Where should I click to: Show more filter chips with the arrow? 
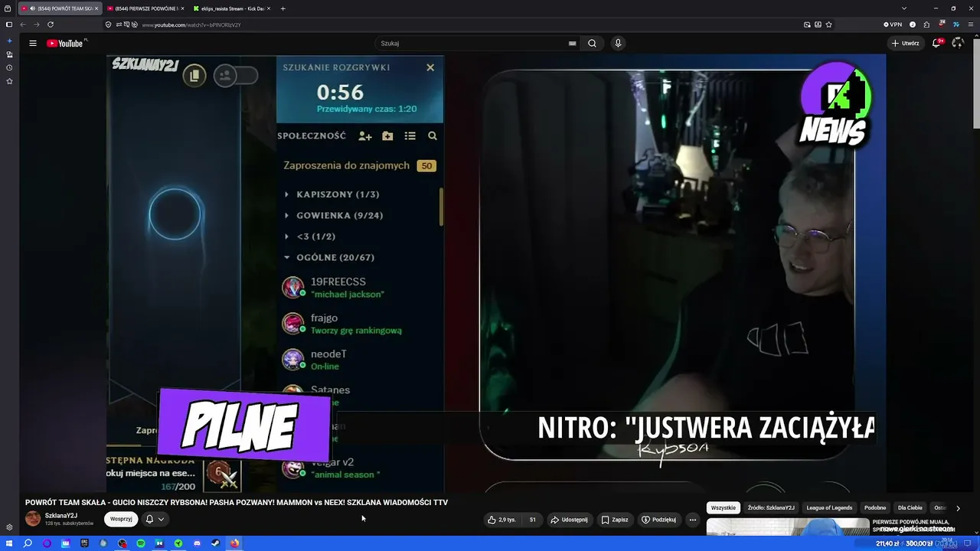(x=957, y=508)
